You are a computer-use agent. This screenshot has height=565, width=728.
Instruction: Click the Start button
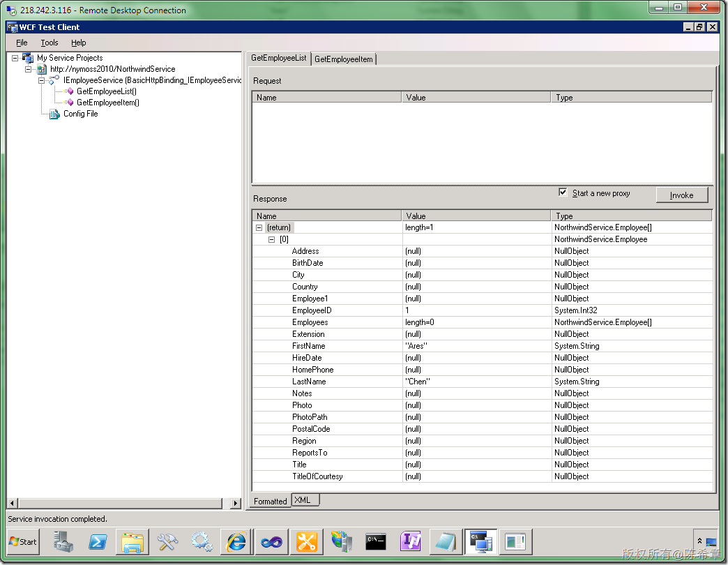(23, 542)
